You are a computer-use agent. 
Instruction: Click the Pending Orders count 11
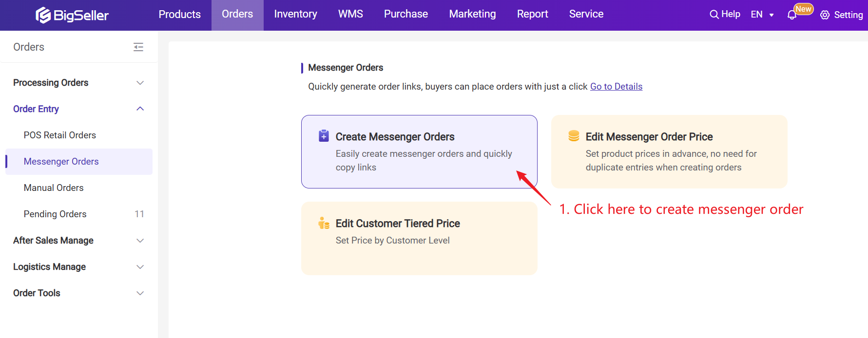139,214
